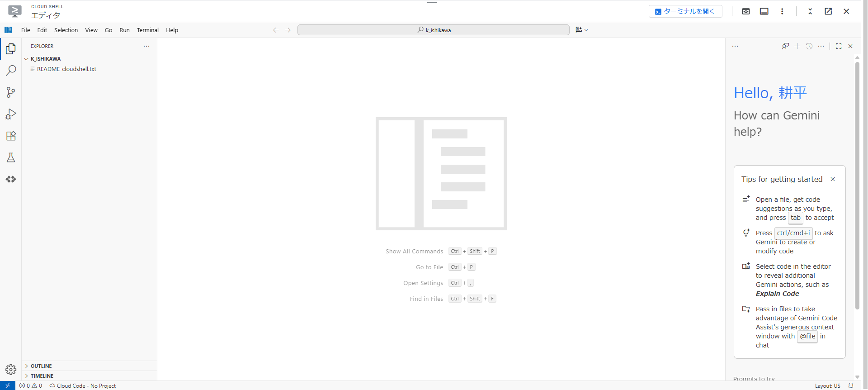Screen dimensions: 868x390
Task: Open the Terminal menu
Action: coord(147,30)
